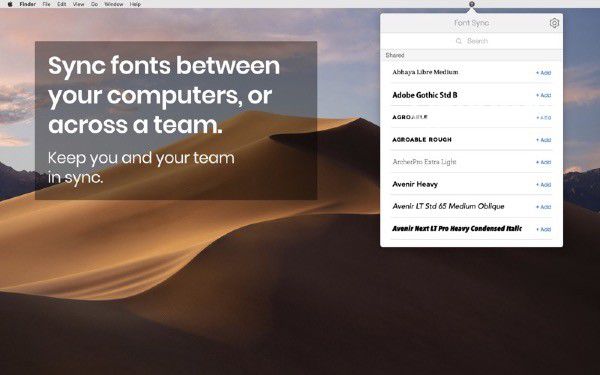This screenshot has width=600, height=375.
Task: Click the Font Sync panel title
Action: (x=471, y=23)
